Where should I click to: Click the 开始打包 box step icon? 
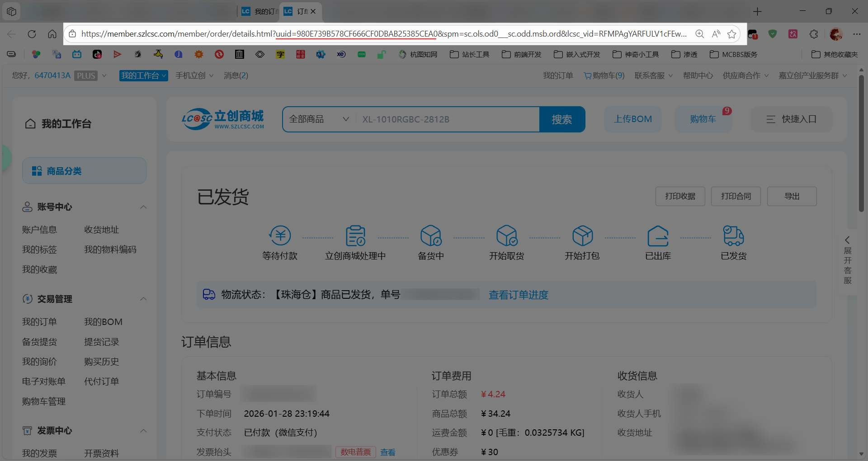pyautogui.click(x=582, y=235)
